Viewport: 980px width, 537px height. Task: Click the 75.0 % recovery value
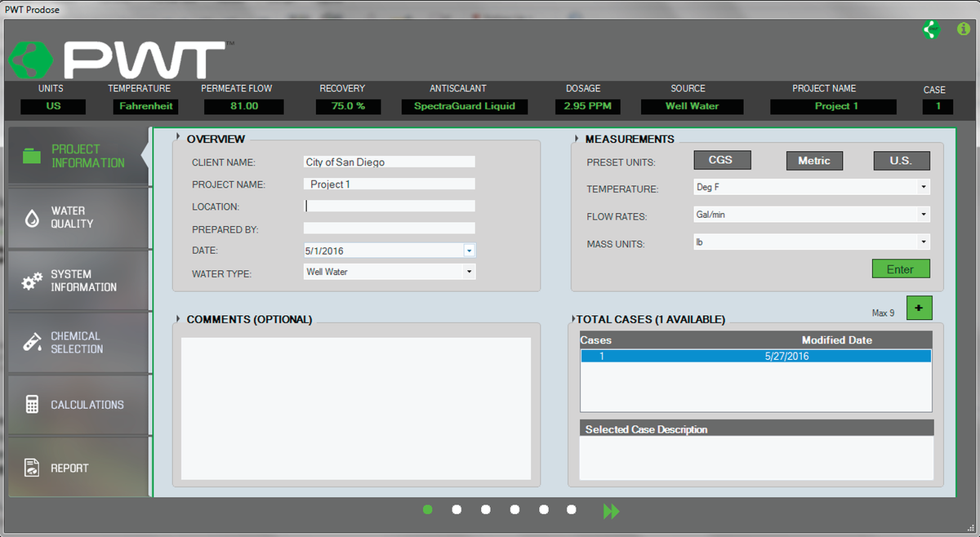(x=348, y=106)
